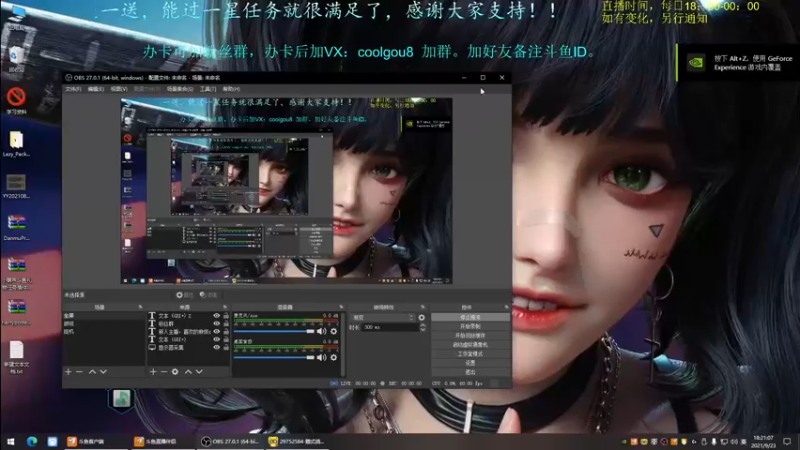Screen dimensions: 800x450
Task: Click the transition duration 300 ms field
Action: 390,328
